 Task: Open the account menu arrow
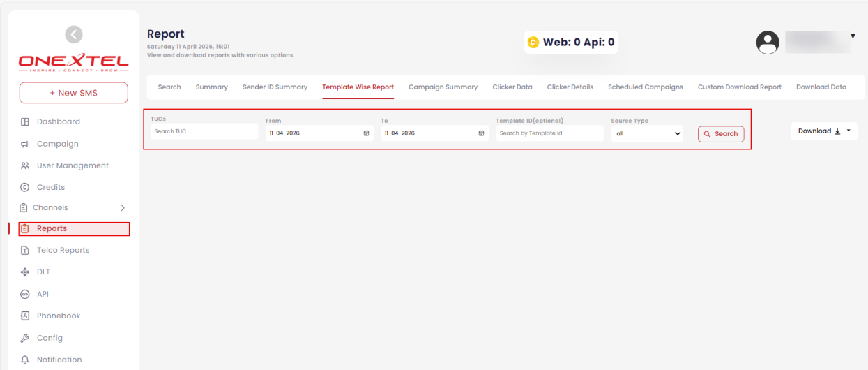(853, 36)
